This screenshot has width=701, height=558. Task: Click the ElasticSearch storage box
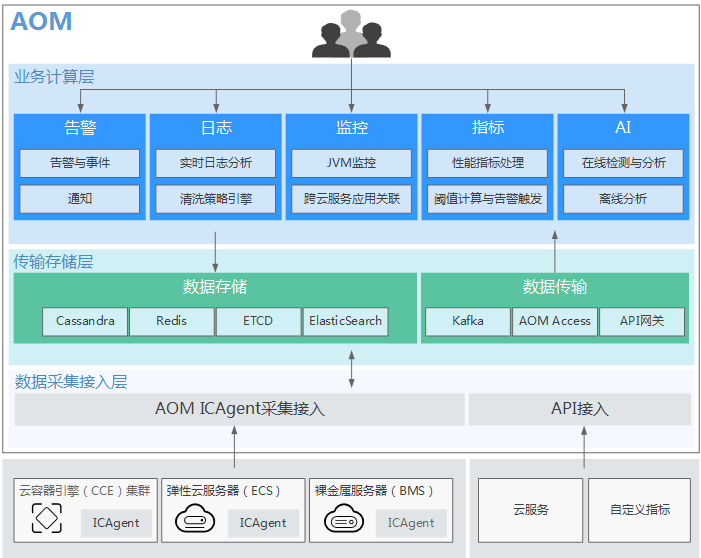(345, 321)
